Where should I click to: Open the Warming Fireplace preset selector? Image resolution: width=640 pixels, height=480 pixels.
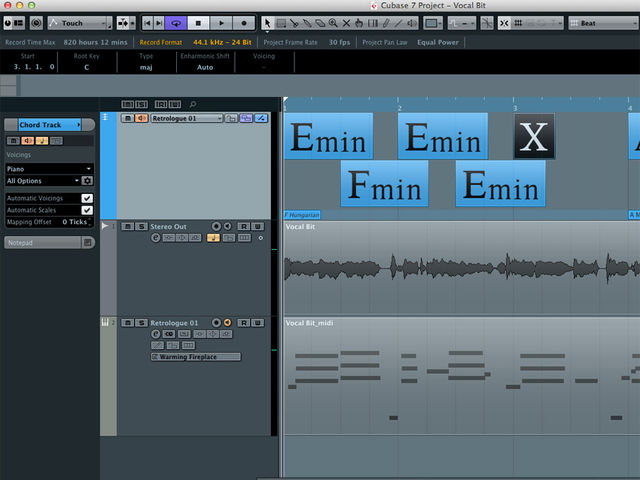point(196,357)
